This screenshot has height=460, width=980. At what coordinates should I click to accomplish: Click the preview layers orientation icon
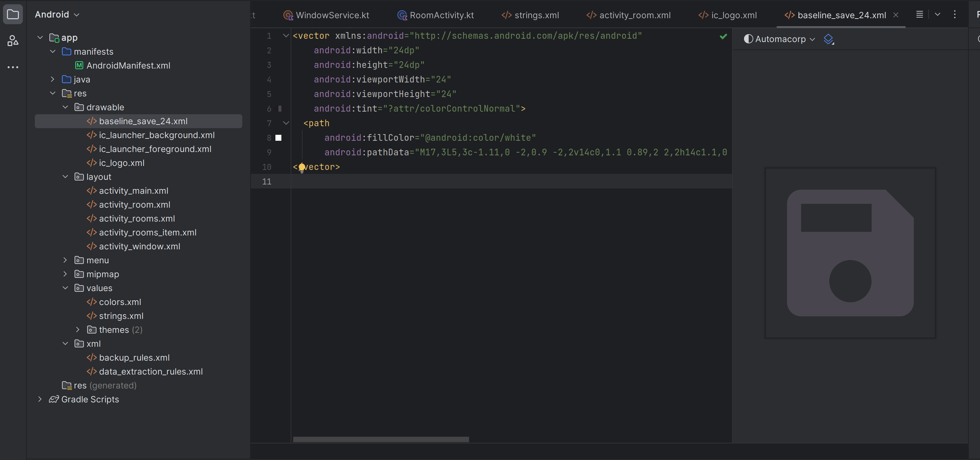point(829,39)
